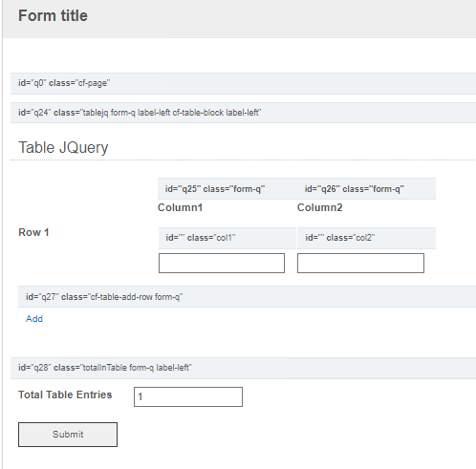Click the q28 totalInTable info bar

[243, 368]
